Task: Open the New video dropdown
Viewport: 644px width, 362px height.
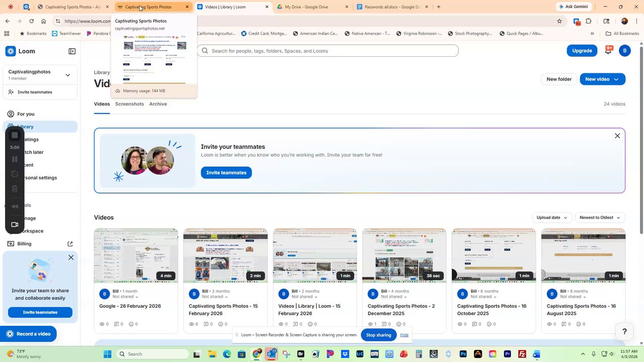Action: point(602,79)
